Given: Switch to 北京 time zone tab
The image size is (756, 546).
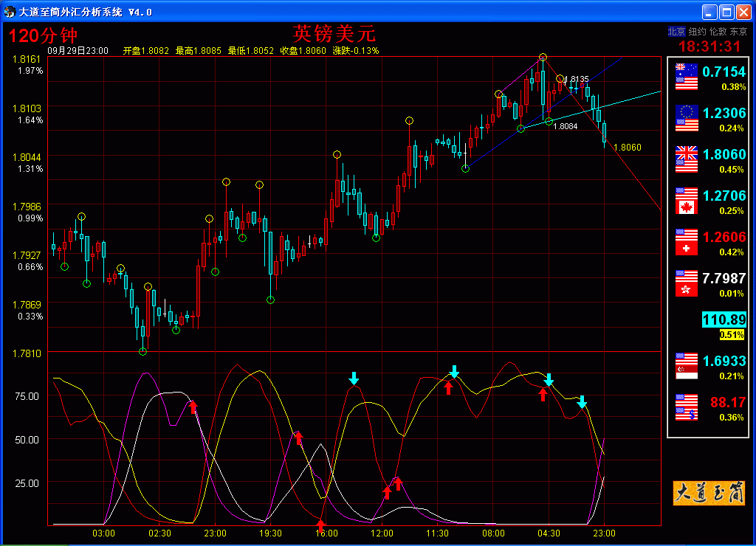Looking at the screenshot, I should coord(676,32).
